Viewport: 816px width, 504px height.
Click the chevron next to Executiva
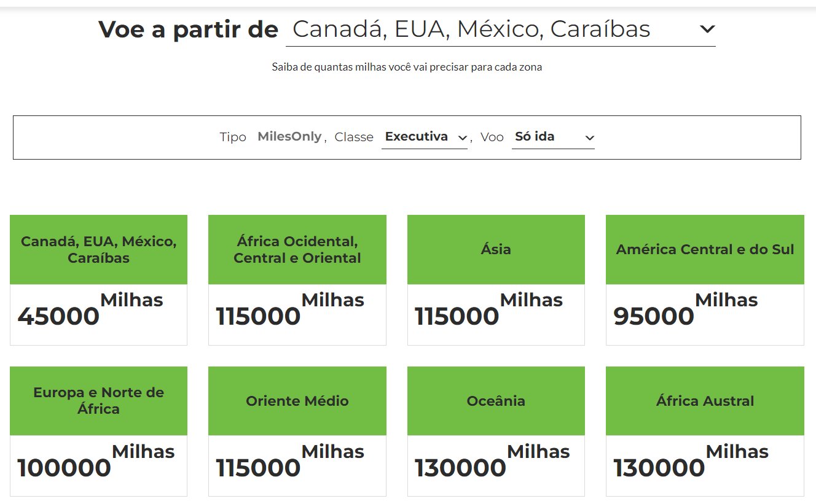pyautogui.click(x=463, y=139)
